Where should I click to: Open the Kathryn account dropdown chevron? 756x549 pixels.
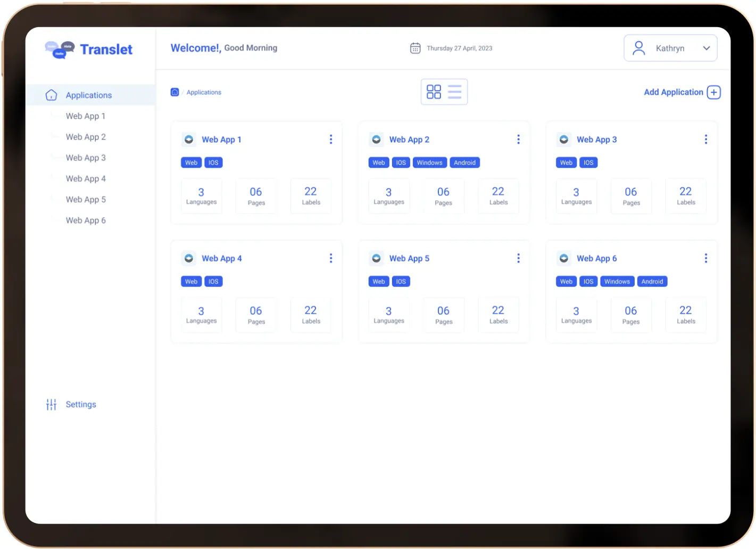click(x=706, y=48)
